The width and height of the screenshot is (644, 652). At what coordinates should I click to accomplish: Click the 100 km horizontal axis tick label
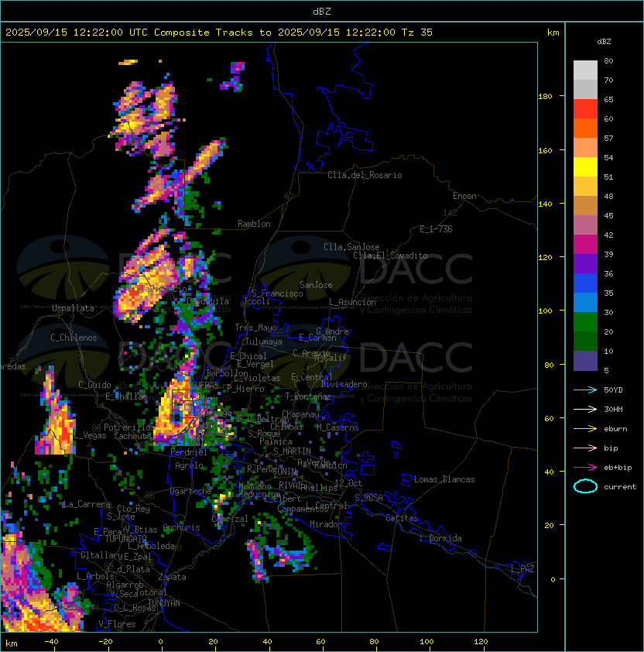click(x=426, y=642)
